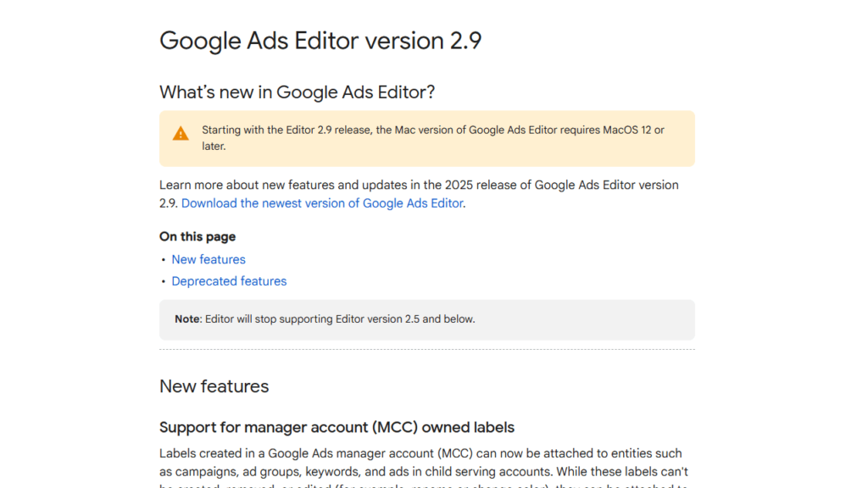The width and height of the screenshot is (868, 488).
Task: Open the Deprecated features link
Action: [x=229, y=280]
